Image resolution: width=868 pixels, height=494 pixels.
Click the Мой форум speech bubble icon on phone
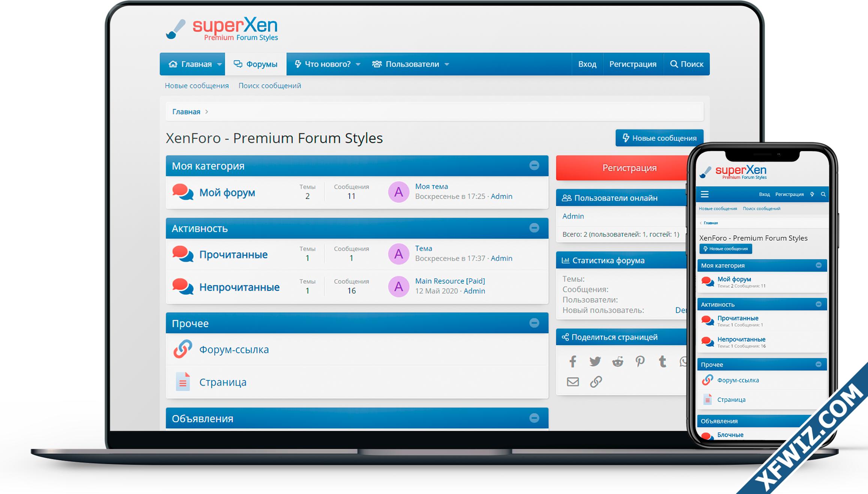point(708,281)
